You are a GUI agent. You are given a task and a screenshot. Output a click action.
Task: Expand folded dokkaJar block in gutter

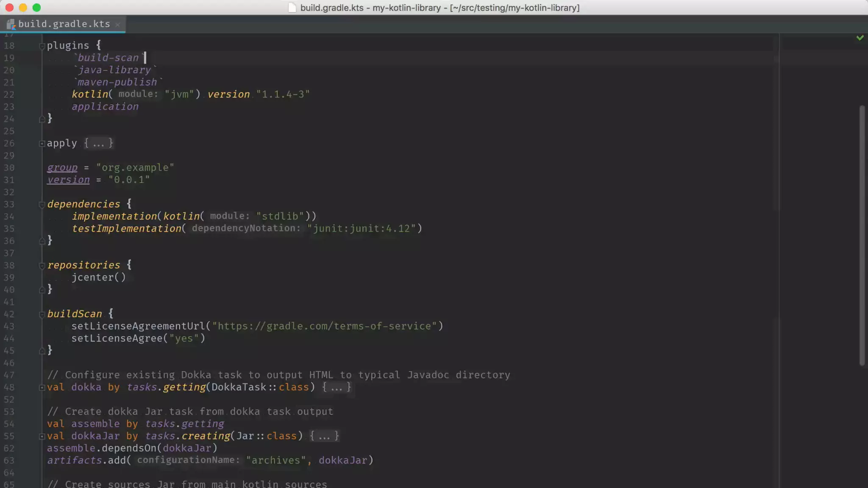(x=42, y=436)
